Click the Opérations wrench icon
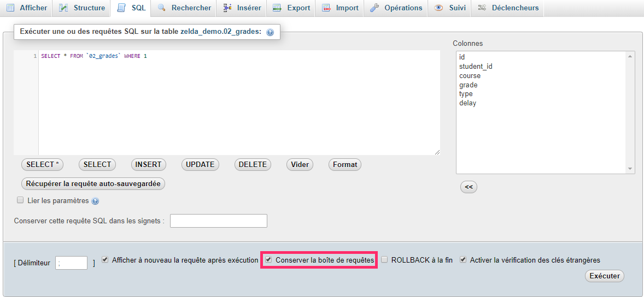 (374, 8)
